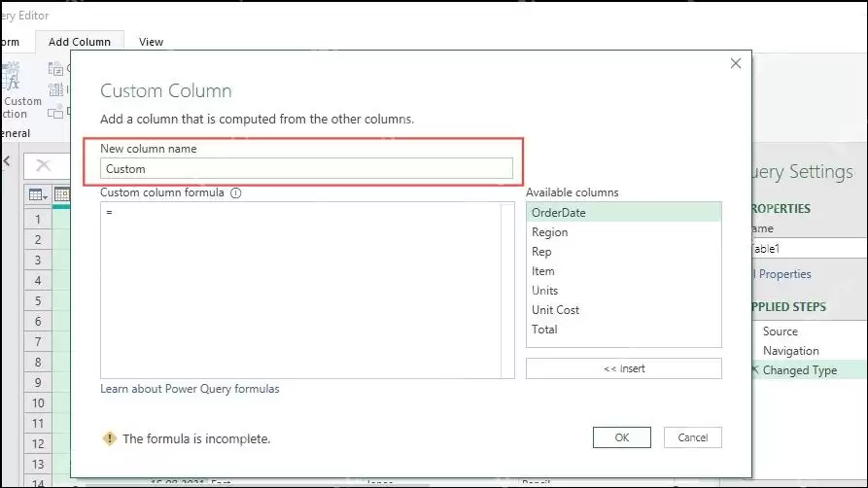Click the query Name field showing Table1
Viewport: 868px width, 488px height.
tap(810, 249)
